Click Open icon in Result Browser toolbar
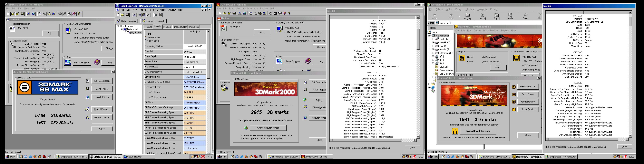Viewport: 644px width, 164px height. coord(123,15)
